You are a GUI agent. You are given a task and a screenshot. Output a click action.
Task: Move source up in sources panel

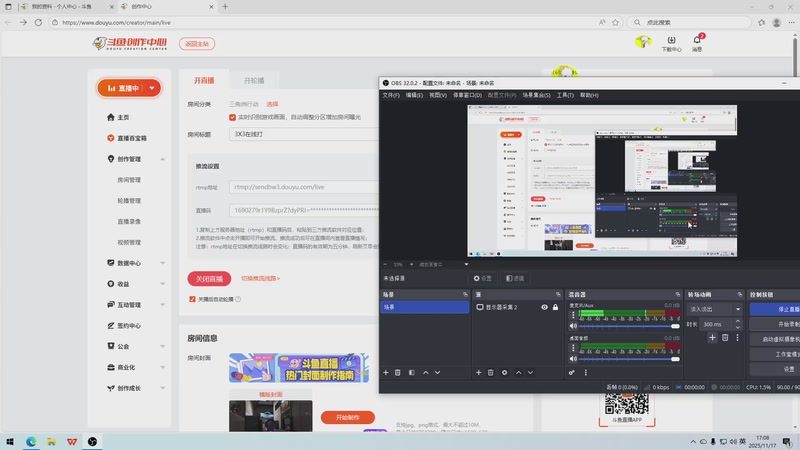click(518, 372)
